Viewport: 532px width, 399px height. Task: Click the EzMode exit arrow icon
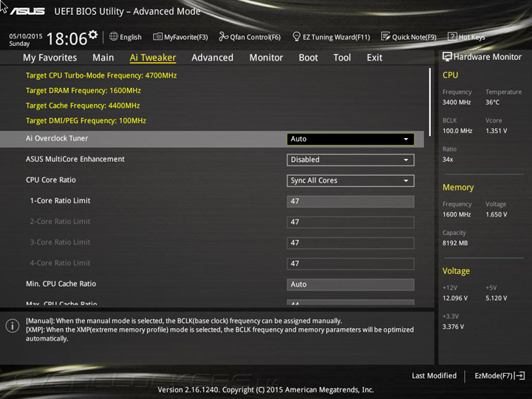coord(520,375)
